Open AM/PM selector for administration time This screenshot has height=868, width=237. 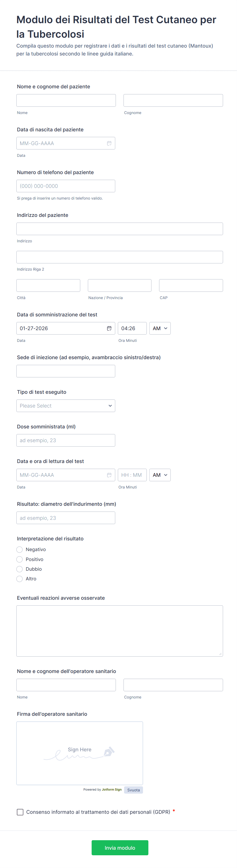[160, 328]
